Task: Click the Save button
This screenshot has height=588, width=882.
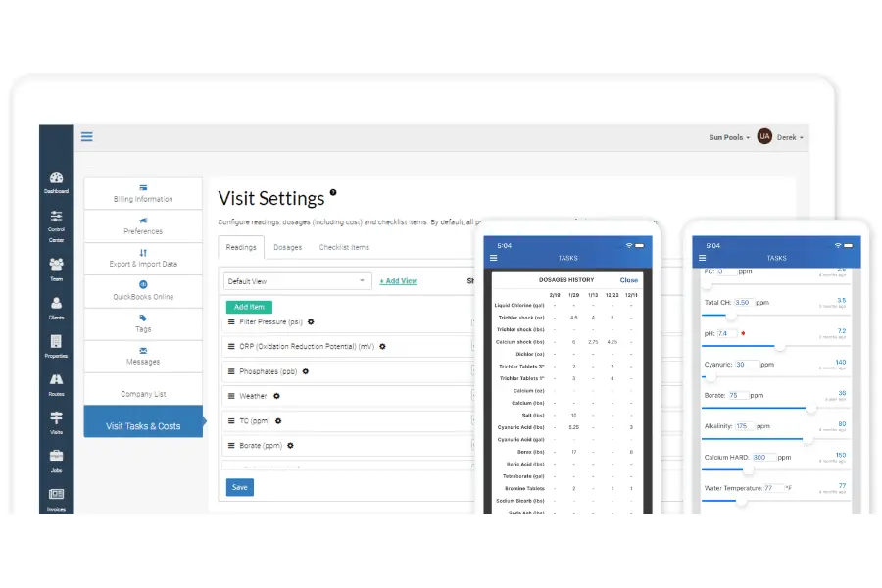Action: coord(240,487)
